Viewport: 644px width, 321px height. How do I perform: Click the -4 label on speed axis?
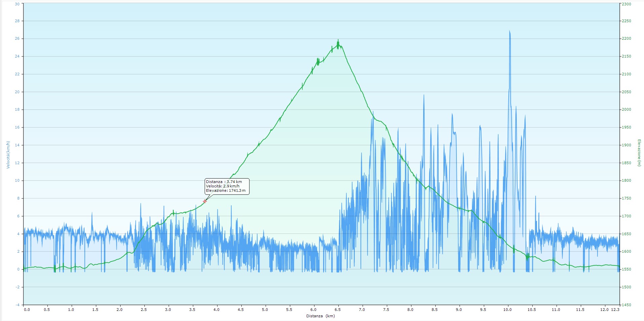tap(18, 305)
